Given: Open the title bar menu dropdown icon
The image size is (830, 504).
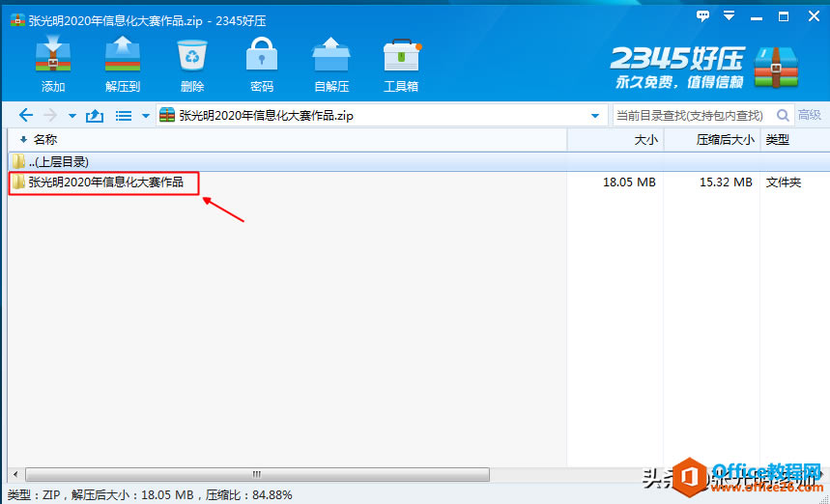Looking at the screenshot, I should 729,15.
